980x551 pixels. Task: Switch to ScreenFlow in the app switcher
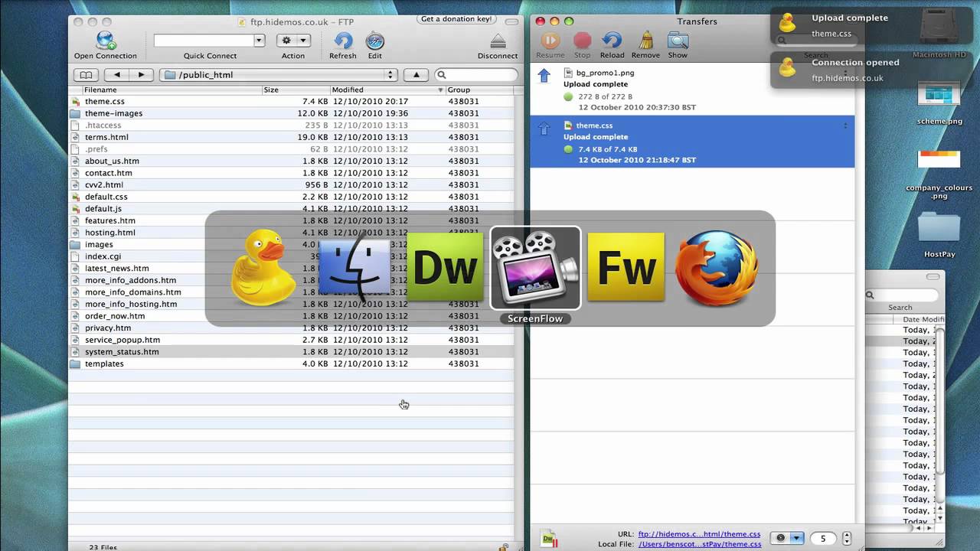coord(535,269)
